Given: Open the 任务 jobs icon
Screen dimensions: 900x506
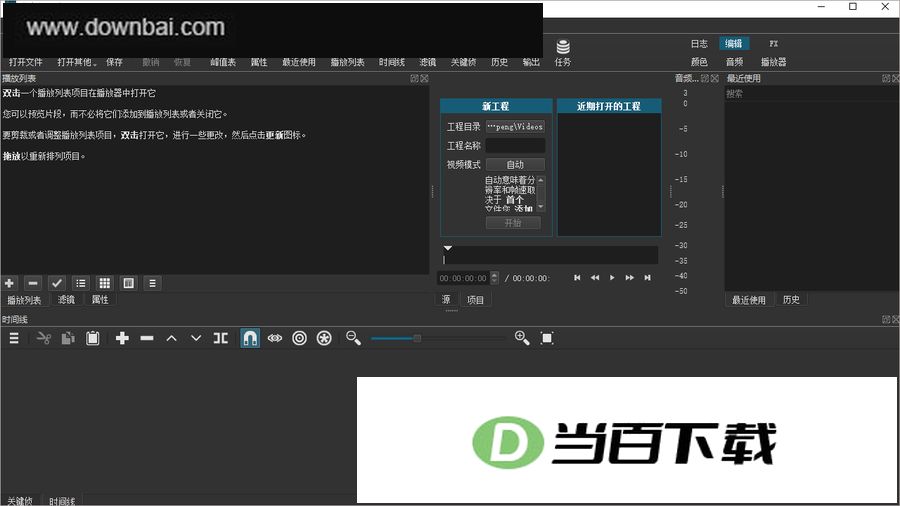Looking at the screenshot, I should tap(563, 53).
